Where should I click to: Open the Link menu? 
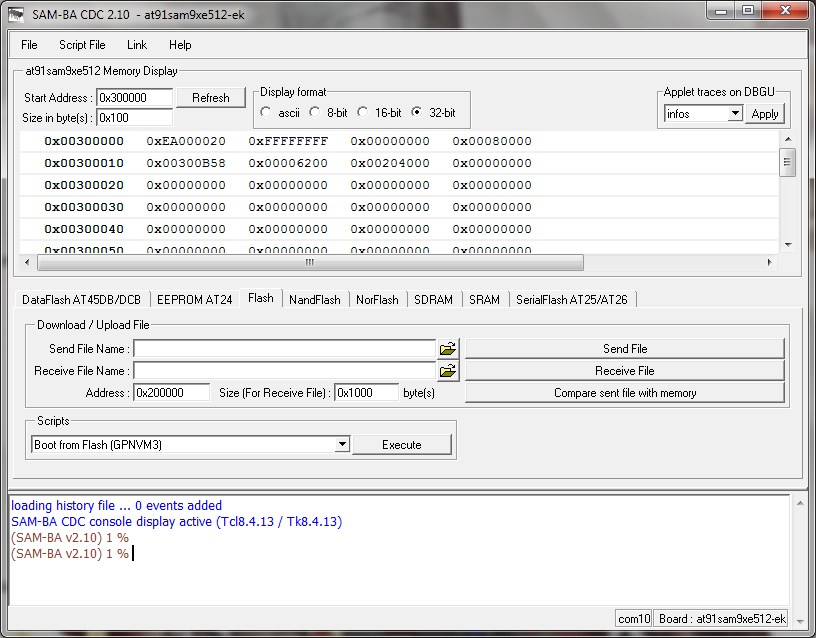coord(137,45)
